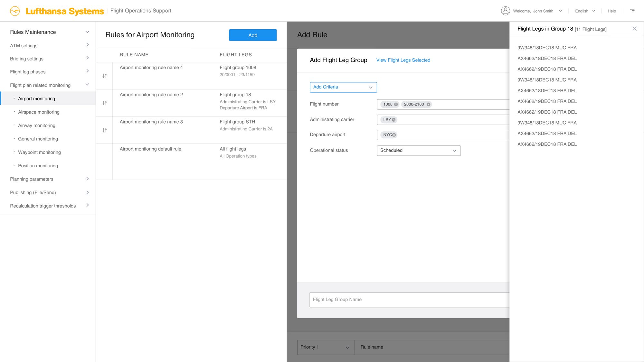Viewport: 644px width, 362px height.
Task: Click reorder arrows for rule name 3
Action: point(105,130)
